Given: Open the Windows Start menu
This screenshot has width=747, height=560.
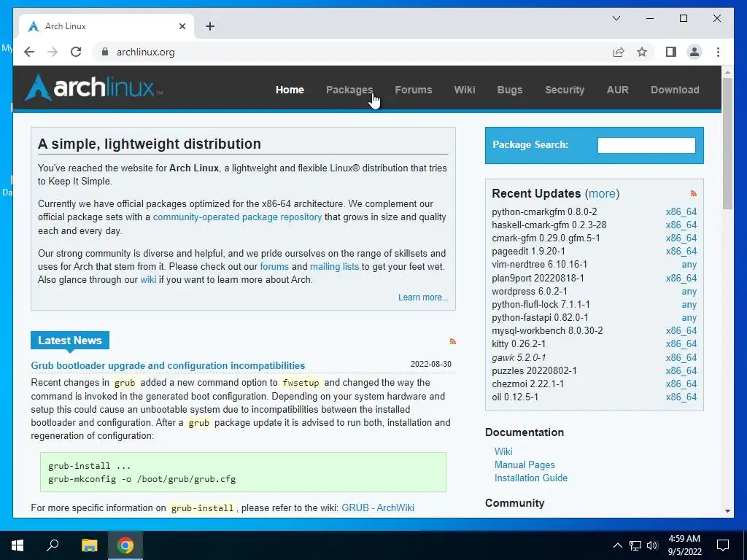Looking at the screenshot, I should (18, 545).
